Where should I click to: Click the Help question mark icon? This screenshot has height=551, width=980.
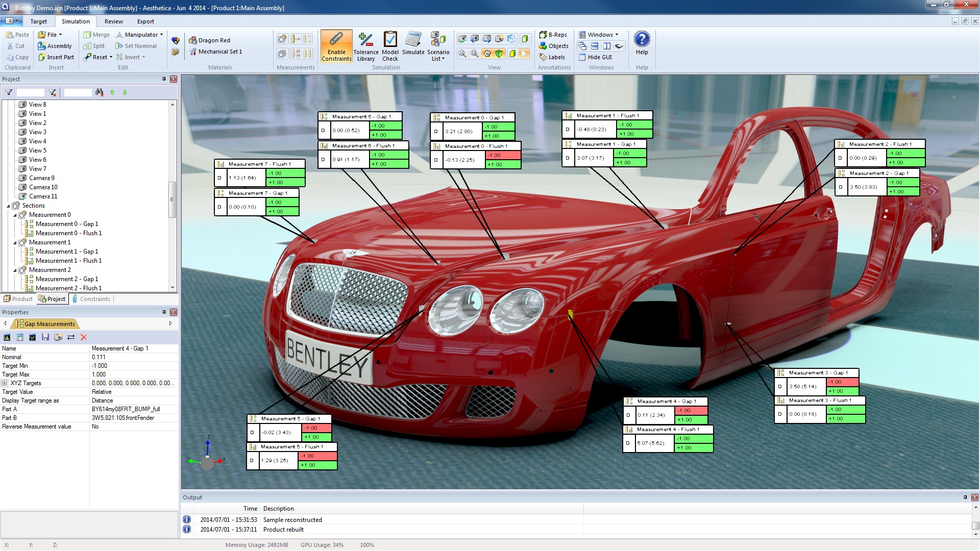pos(642,40)
